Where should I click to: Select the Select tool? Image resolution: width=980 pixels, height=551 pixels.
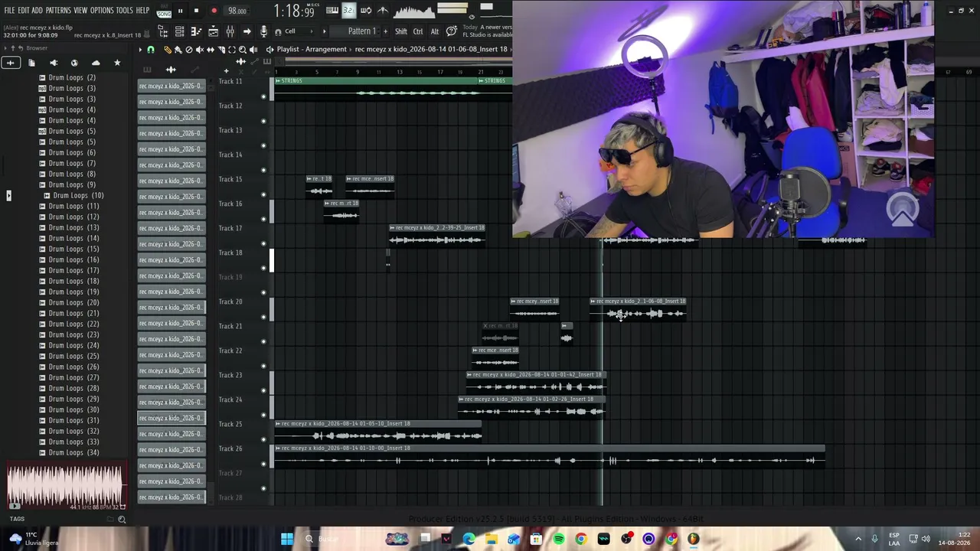232,50
